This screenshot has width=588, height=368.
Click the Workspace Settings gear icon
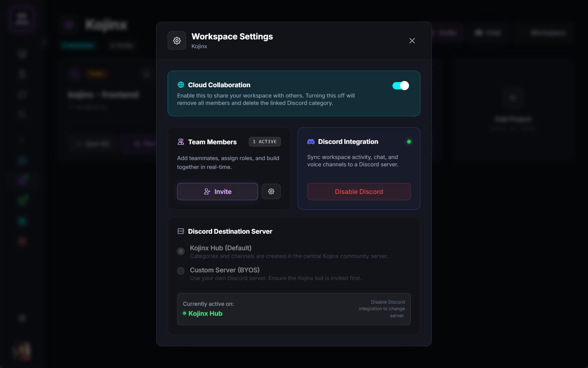point(177,40)
